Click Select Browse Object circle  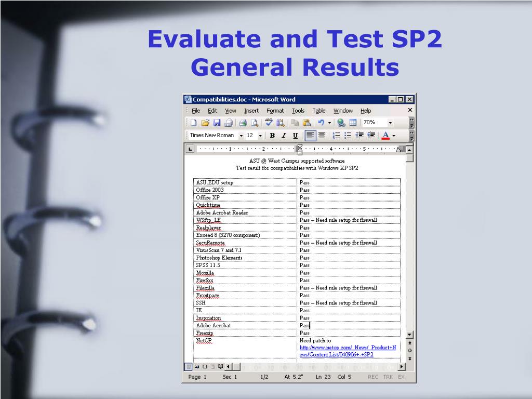click(x=410, y=351)
